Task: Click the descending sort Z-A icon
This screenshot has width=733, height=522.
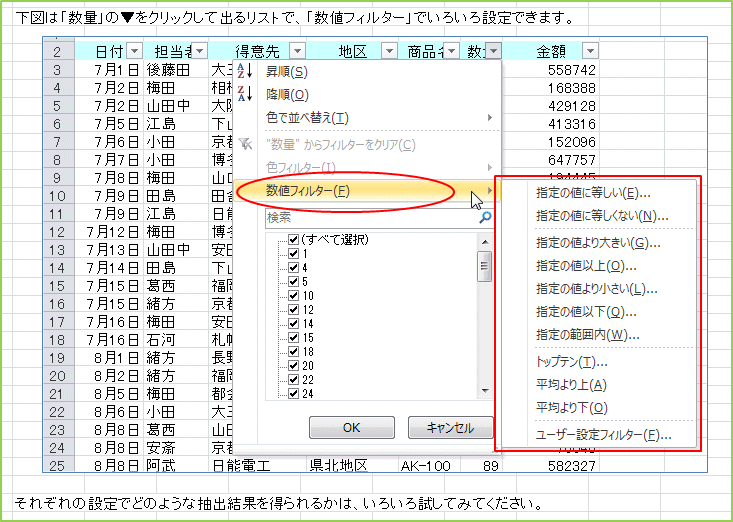Action: pos(245,93)
